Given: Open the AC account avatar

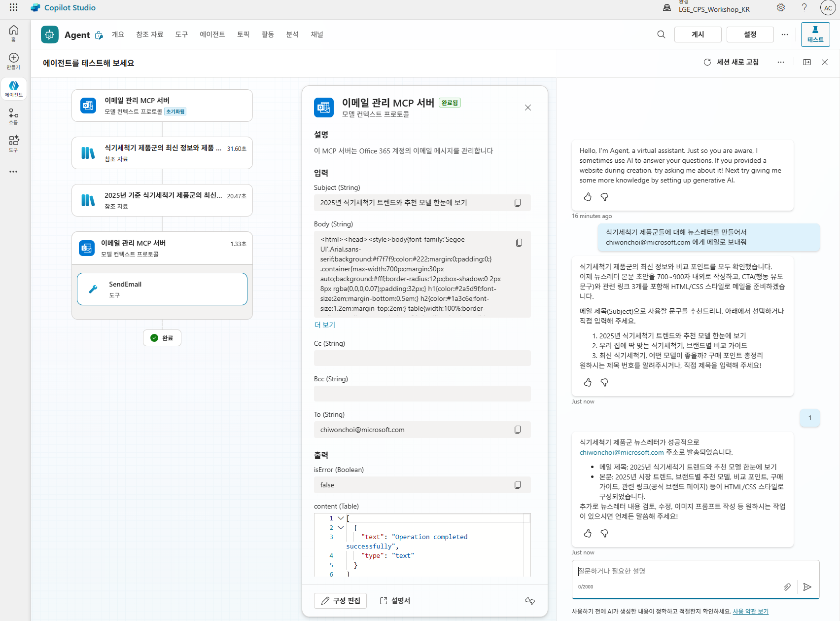Looking at the screenshot, I should (x=828, y=8).
